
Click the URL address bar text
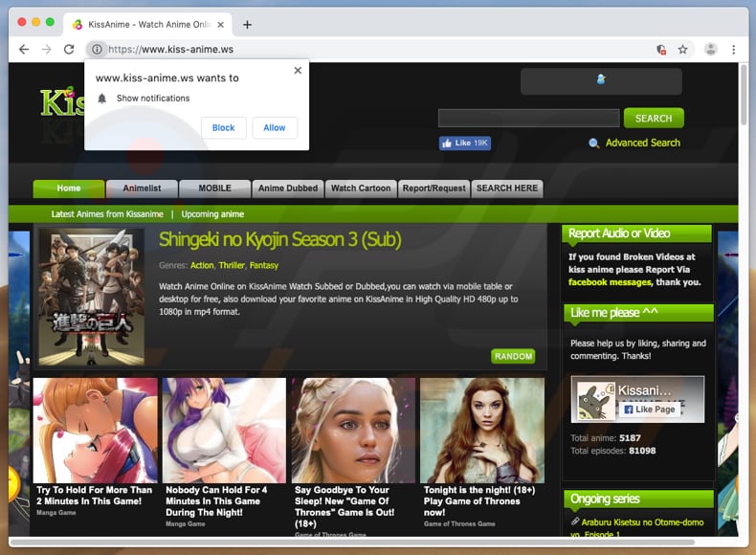[x=170, y=49]
